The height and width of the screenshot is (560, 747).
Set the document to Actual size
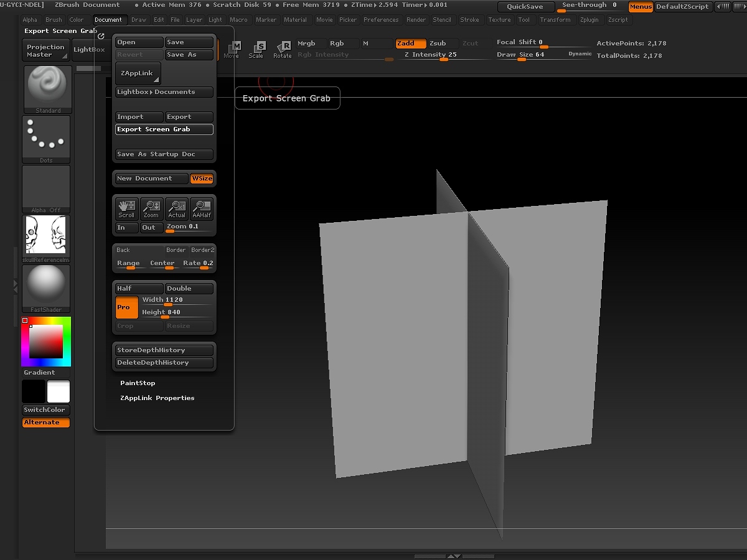177,209
